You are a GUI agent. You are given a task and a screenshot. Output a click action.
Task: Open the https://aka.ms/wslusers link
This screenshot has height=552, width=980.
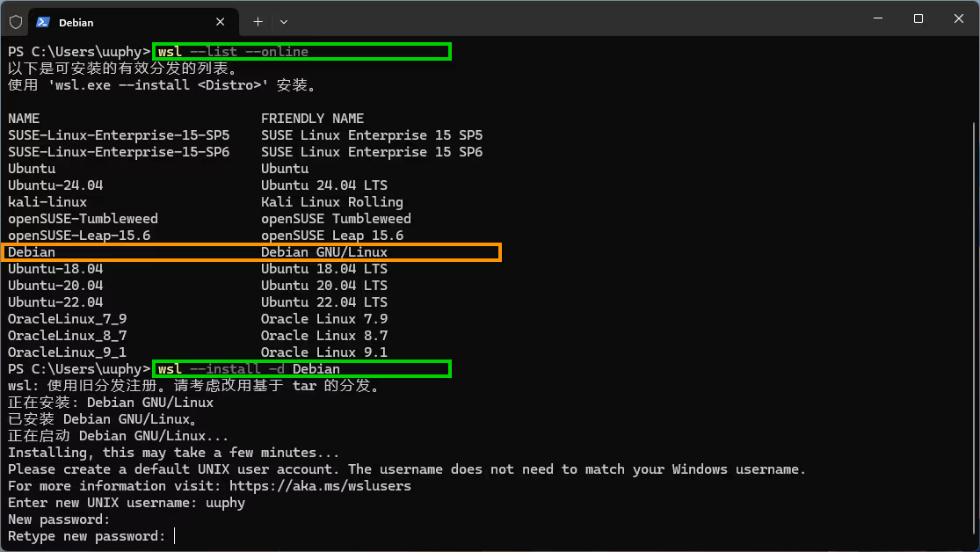(320, 486)
